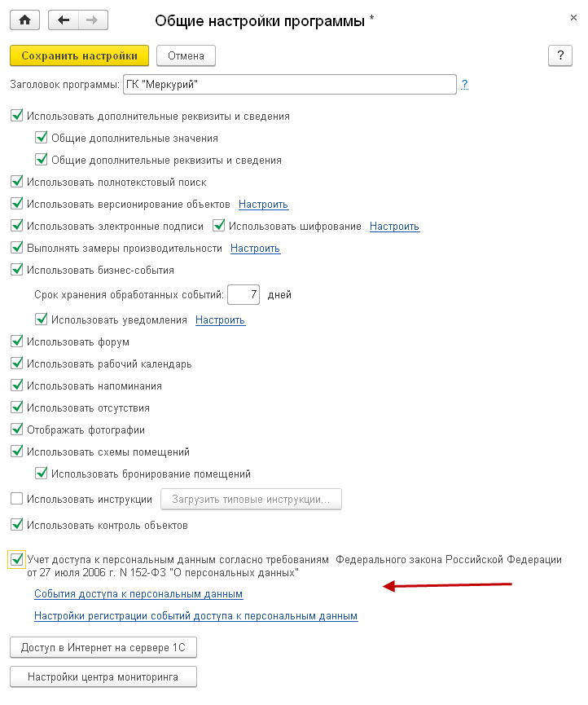Enable the Использовать инструкции checkbox

[x=17, y=499]
